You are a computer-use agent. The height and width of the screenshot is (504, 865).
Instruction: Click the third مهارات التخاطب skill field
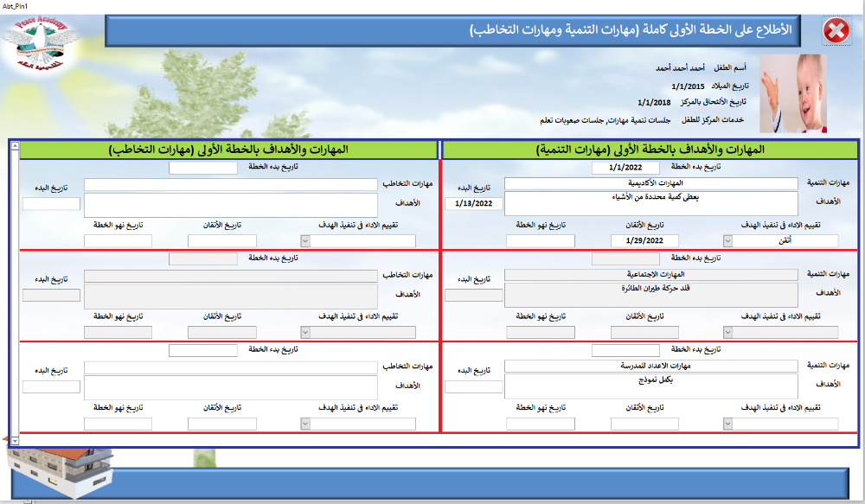click(x=231, y=367)
